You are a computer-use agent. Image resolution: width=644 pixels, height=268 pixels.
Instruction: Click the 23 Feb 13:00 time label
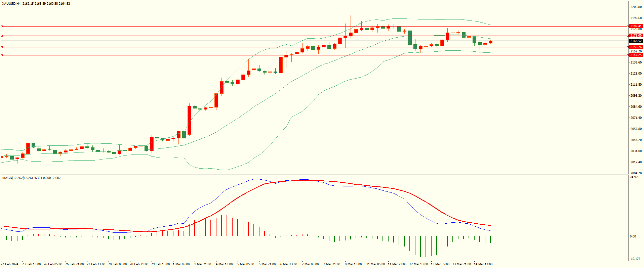pos(32,264)
